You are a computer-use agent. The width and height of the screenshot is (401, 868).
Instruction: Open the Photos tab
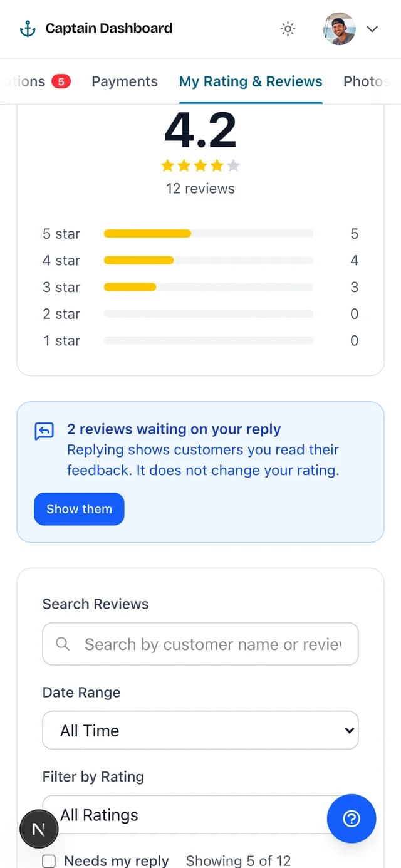pos(367,81)
